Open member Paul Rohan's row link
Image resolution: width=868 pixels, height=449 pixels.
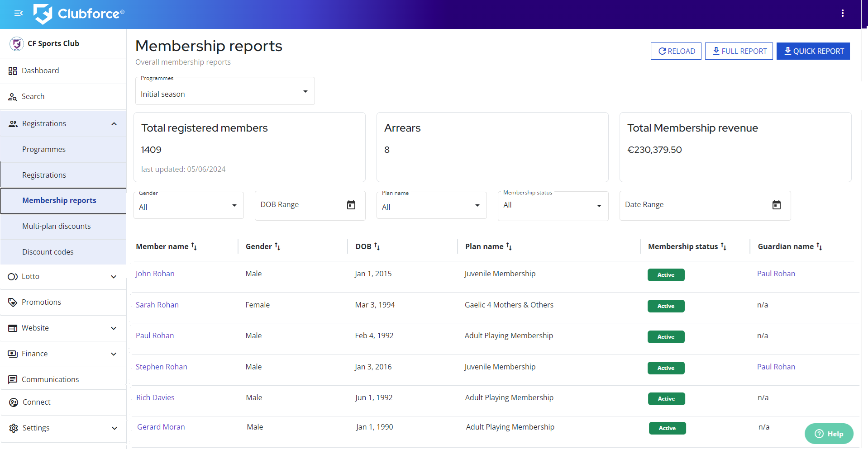pos(155,336)
